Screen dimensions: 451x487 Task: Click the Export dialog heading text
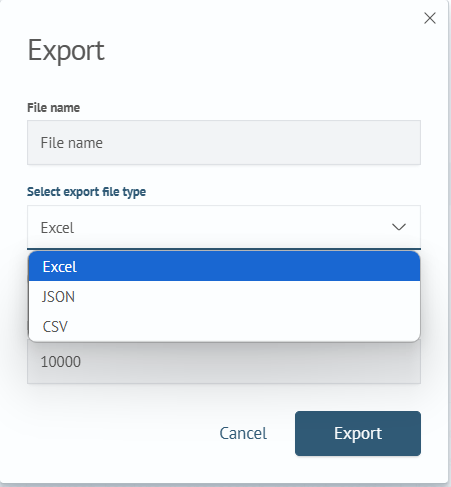(66, 51)
